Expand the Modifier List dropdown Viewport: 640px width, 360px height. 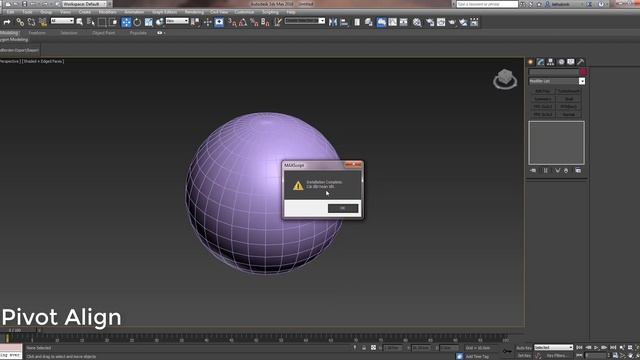(x=557, y=81)
